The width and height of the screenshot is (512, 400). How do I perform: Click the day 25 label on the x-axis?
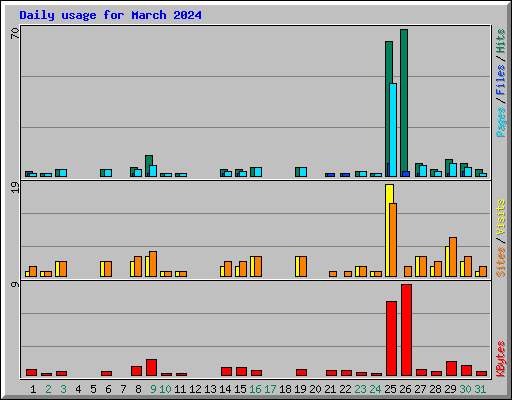click(x=390, y=389)
